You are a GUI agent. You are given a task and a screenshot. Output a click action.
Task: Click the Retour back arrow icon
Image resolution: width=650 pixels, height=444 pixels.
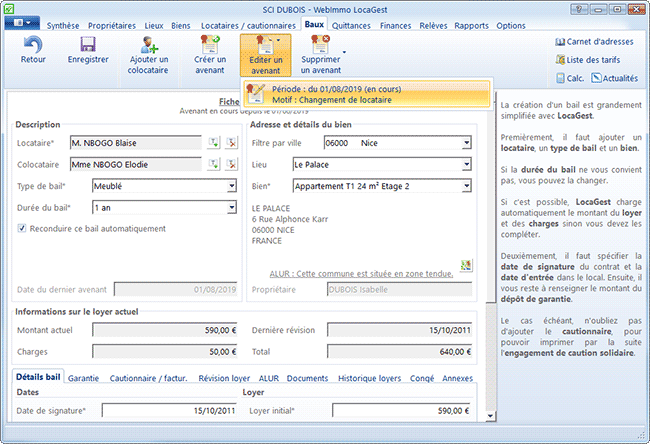coord(33,46)
